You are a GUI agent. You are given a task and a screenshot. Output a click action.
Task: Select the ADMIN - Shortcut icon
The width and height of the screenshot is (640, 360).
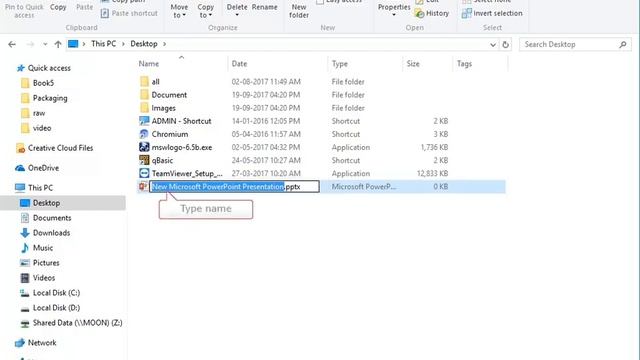pos(144,121)
